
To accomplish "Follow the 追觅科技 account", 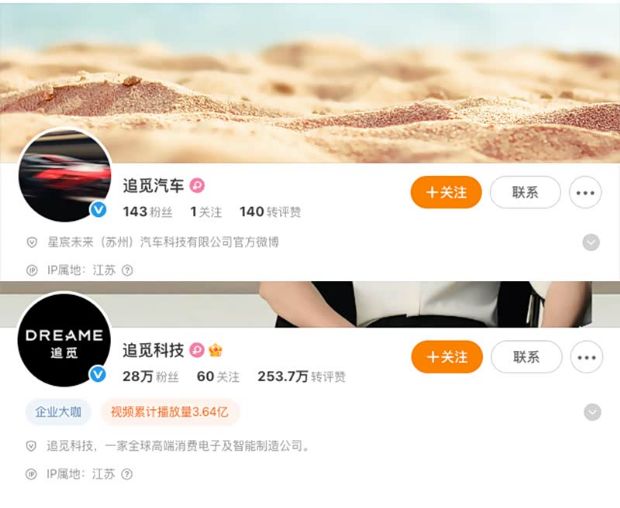I will 447,357.
